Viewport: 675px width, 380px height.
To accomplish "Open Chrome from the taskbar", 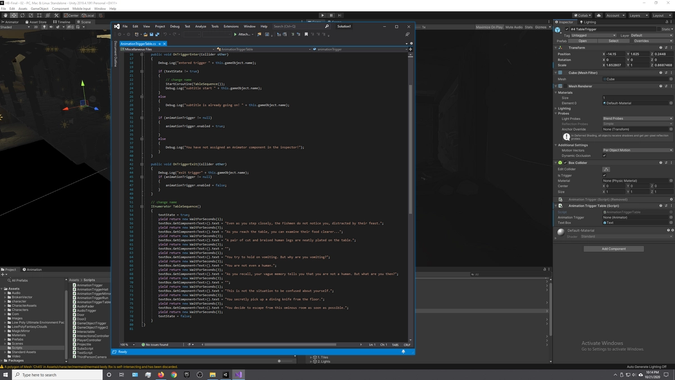I will coord(174,375).
